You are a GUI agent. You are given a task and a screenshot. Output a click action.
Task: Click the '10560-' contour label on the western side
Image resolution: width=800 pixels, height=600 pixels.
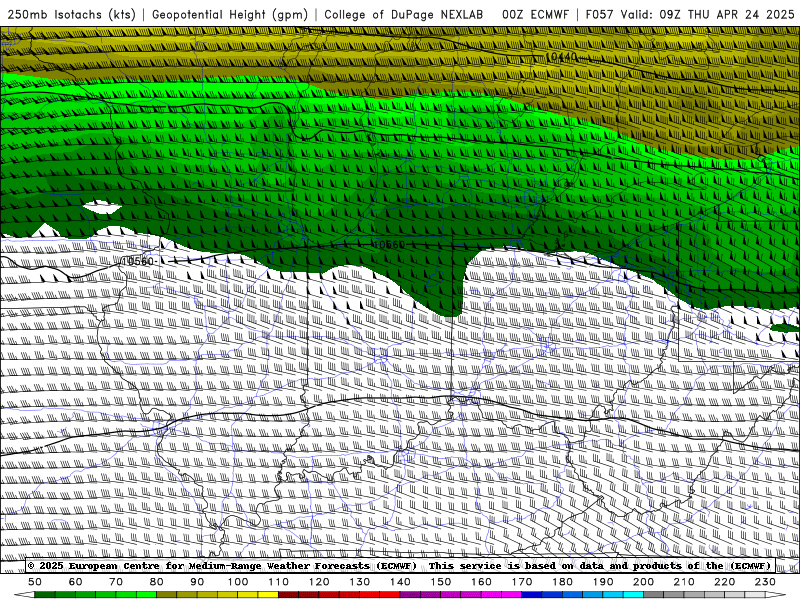click(139, 261)
